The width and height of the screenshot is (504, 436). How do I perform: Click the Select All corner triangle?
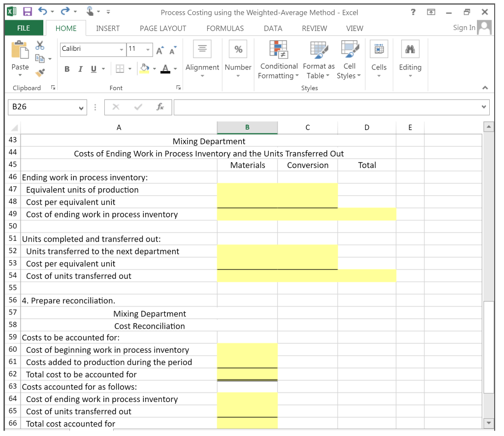coord(14,128)
